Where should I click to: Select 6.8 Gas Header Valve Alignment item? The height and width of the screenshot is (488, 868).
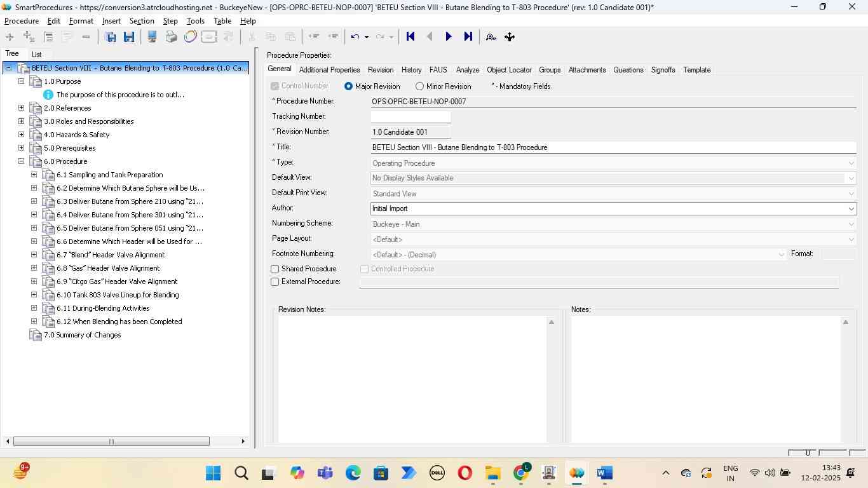pos(108,268)
